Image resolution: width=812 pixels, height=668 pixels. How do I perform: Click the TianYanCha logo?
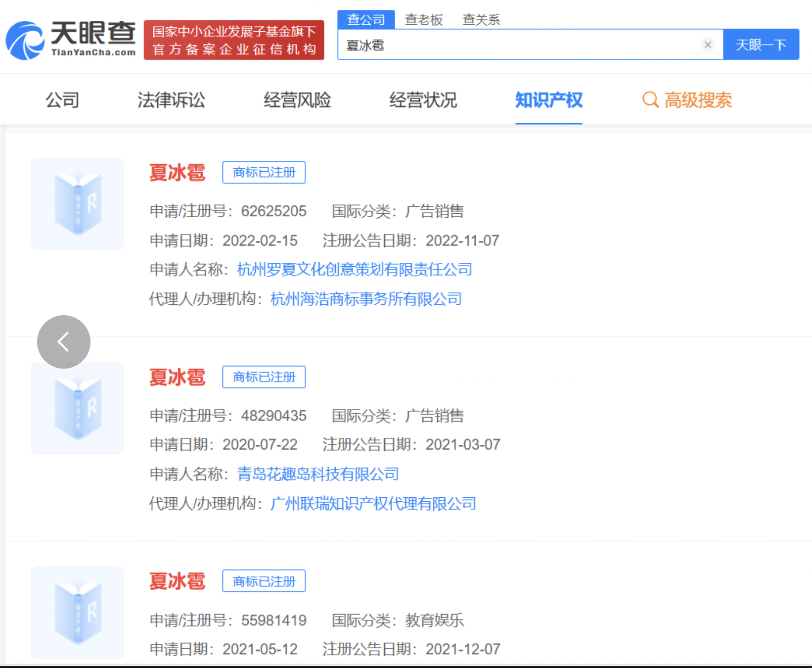tap(71, 40)
